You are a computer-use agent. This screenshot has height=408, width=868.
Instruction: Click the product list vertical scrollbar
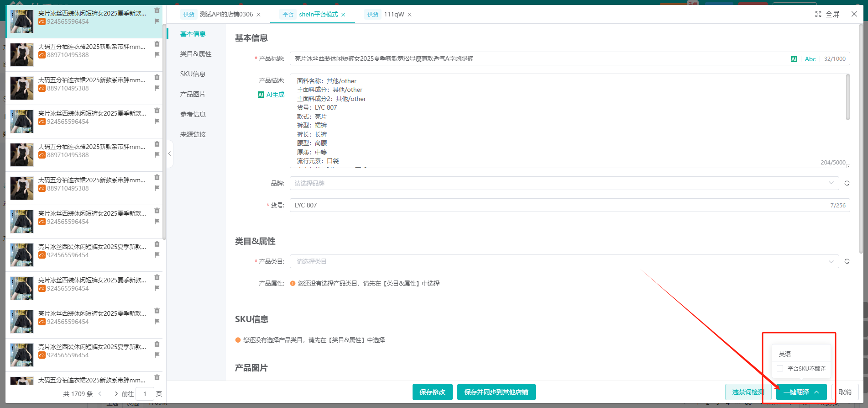pyautogui.click(x=164, y=132)
